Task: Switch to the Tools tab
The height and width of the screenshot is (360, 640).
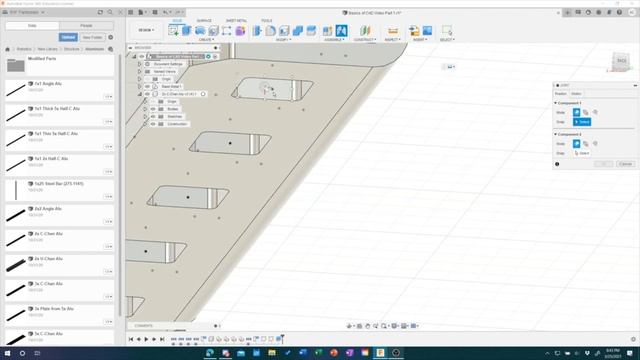Action: click(267, 20)
